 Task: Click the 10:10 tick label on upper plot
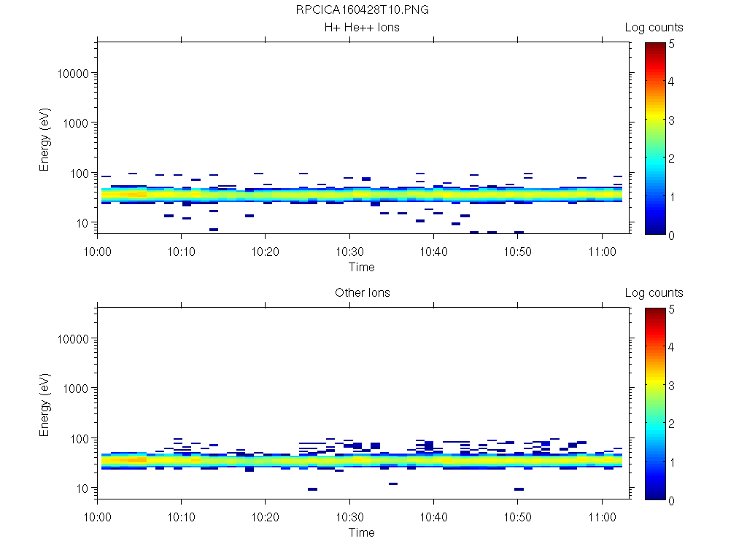click(181, 252)
